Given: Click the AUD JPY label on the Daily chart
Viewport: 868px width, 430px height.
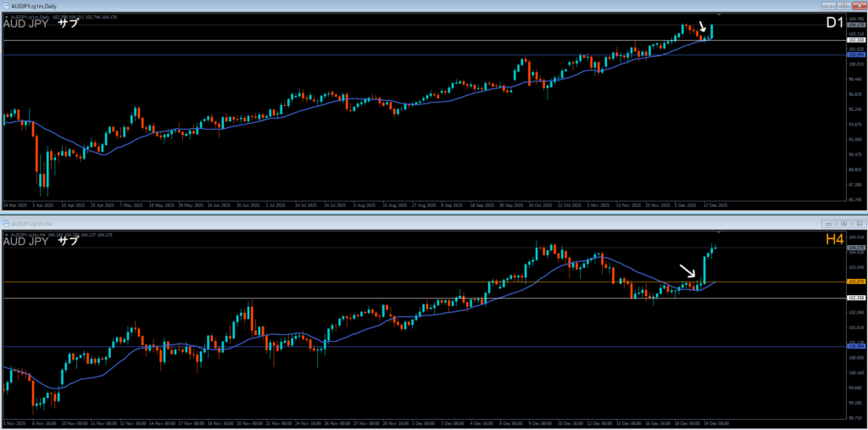Looking at the screenshot, I should [x=26, y=24].
